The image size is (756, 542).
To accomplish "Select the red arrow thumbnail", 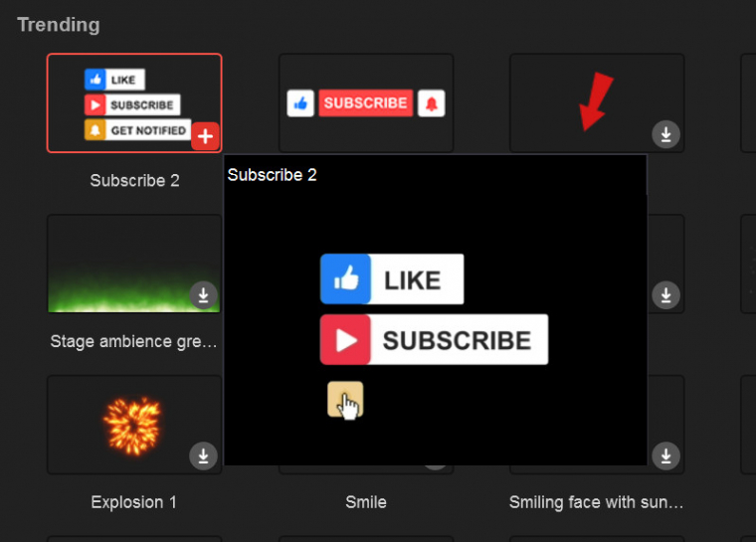I will tap(597, 103).
